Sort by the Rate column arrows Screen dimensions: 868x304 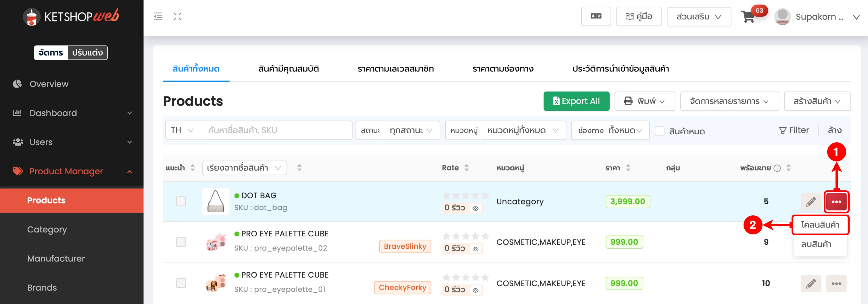[467, 167]
